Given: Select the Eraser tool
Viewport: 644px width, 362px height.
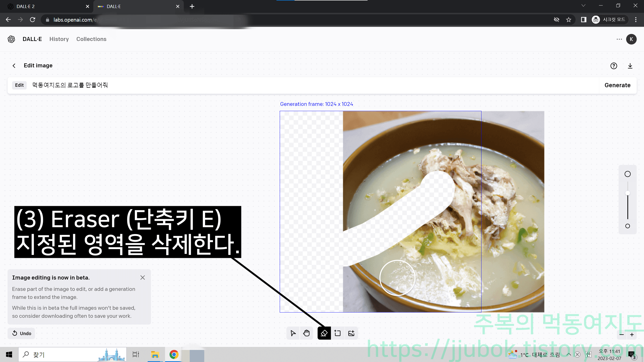Looking at the screenshot, I should (x=324, y=333).
